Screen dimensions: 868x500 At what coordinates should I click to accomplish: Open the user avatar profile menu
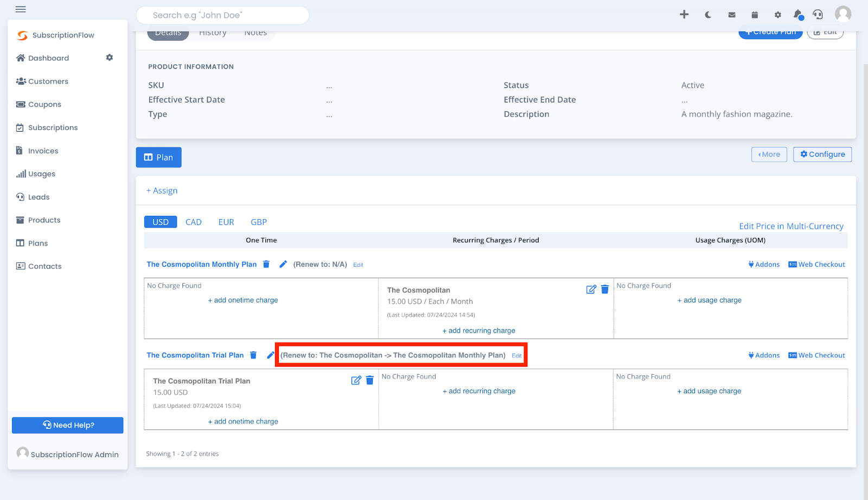[843, 14]
